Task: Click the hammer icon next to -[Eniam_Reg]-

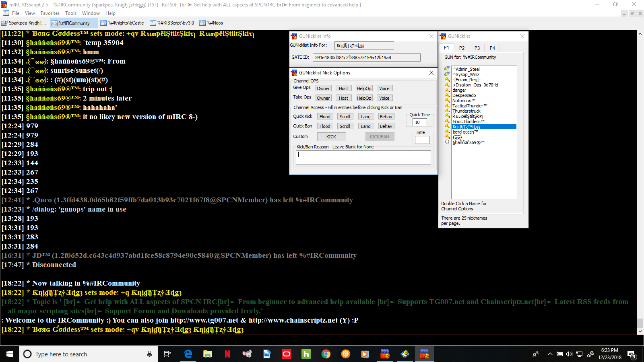Action: [x=447, y=79]
